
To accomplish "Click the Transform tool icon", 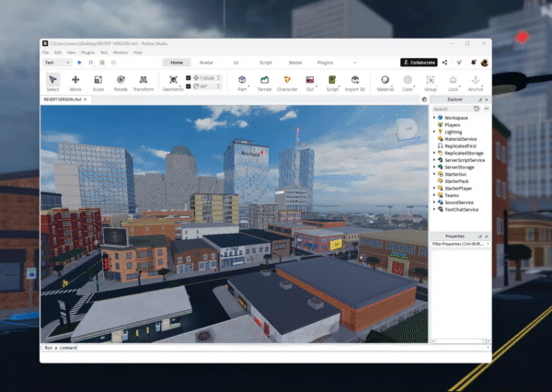I will (144, 82).
